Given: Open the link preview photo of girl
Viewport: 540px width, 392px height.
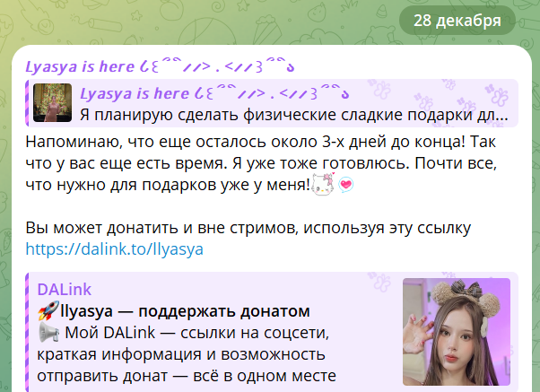Looking at the screenshot, I should click(x=457, y=332).
